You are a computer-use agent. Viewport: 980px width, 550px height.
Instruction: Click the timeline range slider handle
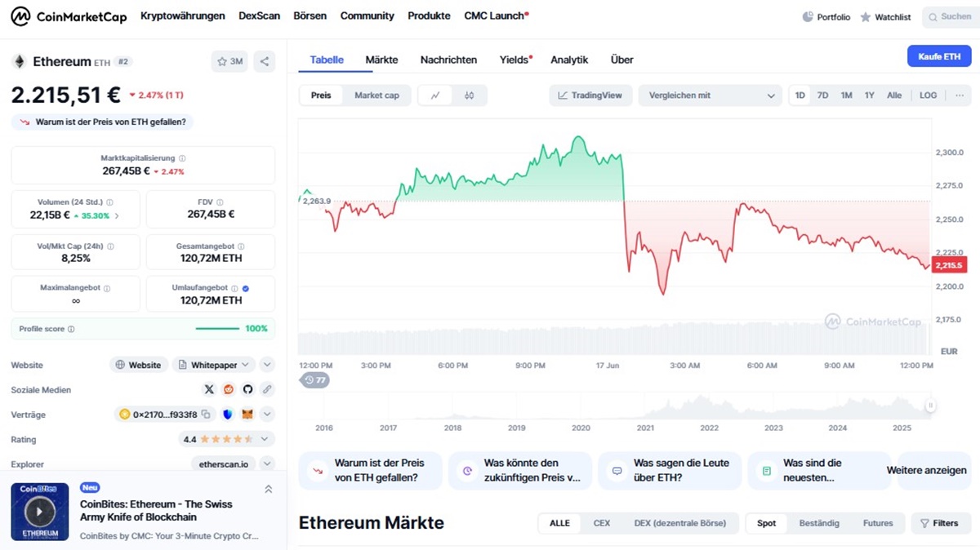click(930, 406)
